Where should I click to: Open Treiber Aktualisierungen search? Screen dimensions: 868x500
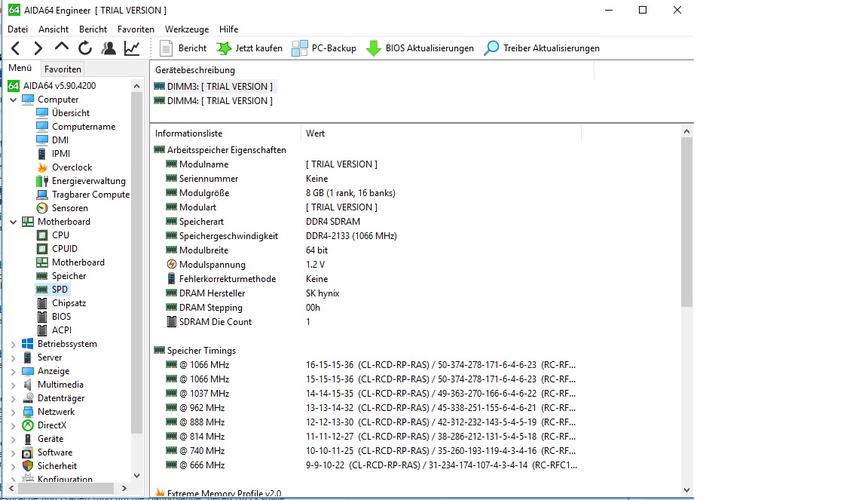pyautogui.click(x=542, y=48)
